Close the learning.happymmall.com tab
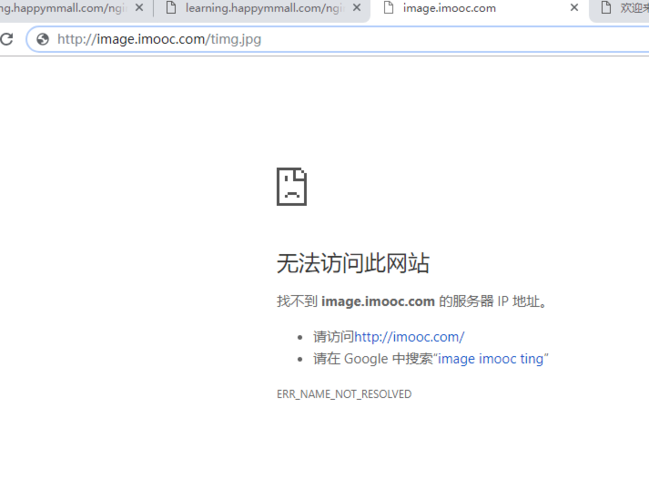The width and height of the screenshot is (649, 500). [x=357, y=7]
